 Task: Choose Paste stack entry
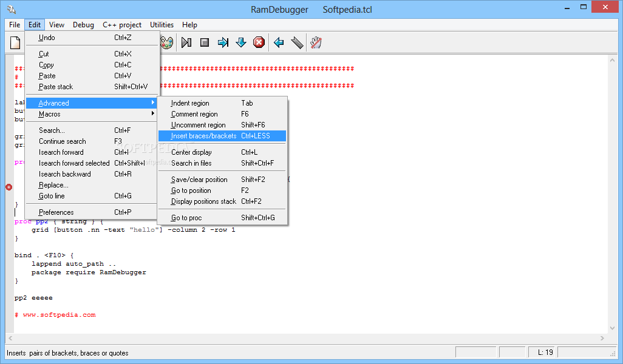91,87
